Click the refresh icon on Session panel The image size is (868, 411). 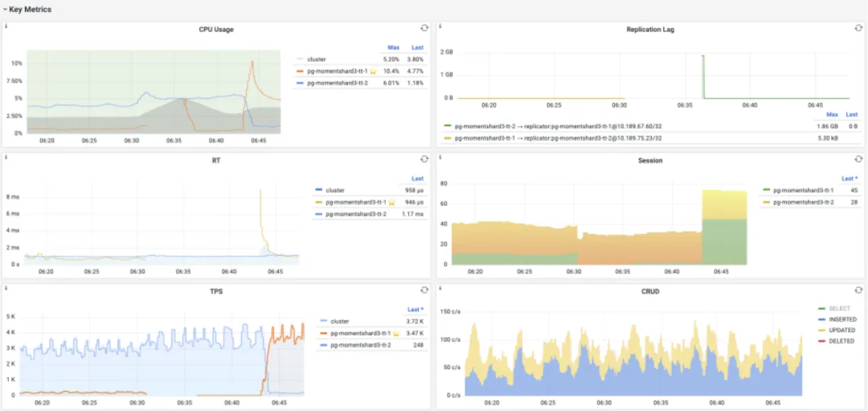click(858, 159)
